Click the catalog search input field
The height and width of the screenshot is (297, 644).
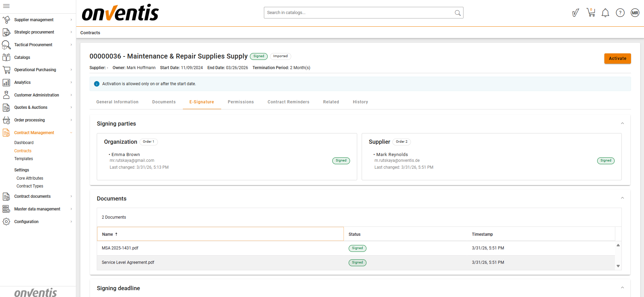359,13
